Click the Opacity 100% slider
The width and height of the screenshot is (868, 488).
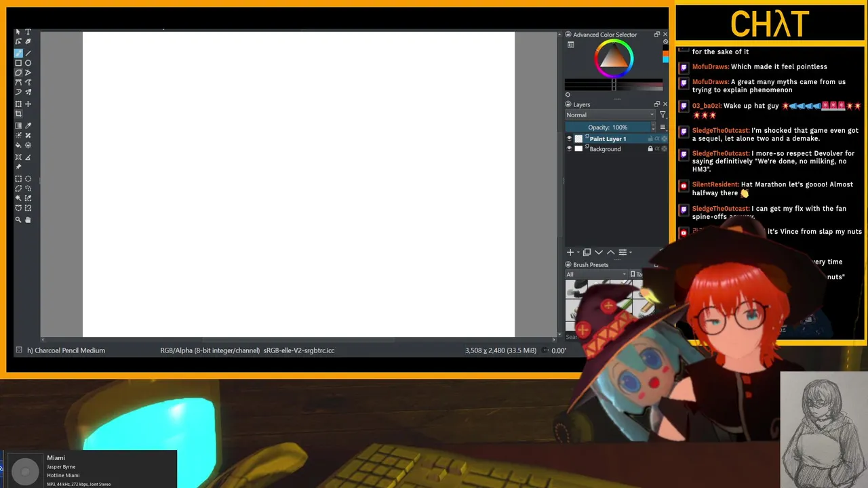pyautogui.click(x=608, y=127)
